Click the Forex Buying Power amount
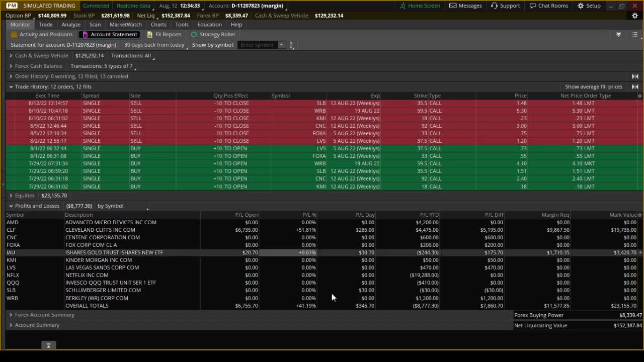Screen dimensions: 644x362 (x=630, y=315)
